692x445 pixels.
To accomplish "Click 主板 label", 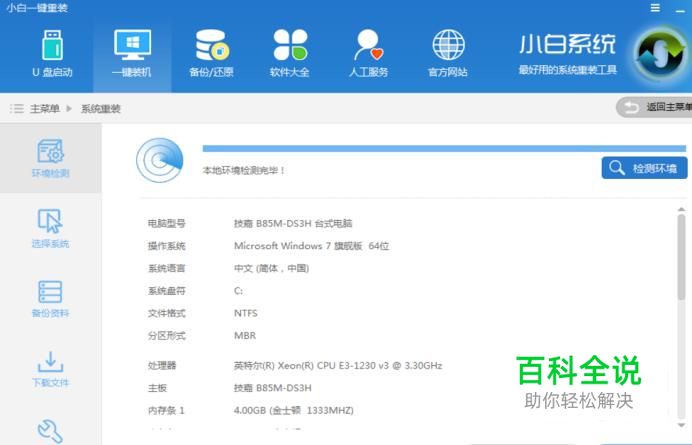I will tap(157, 388).
